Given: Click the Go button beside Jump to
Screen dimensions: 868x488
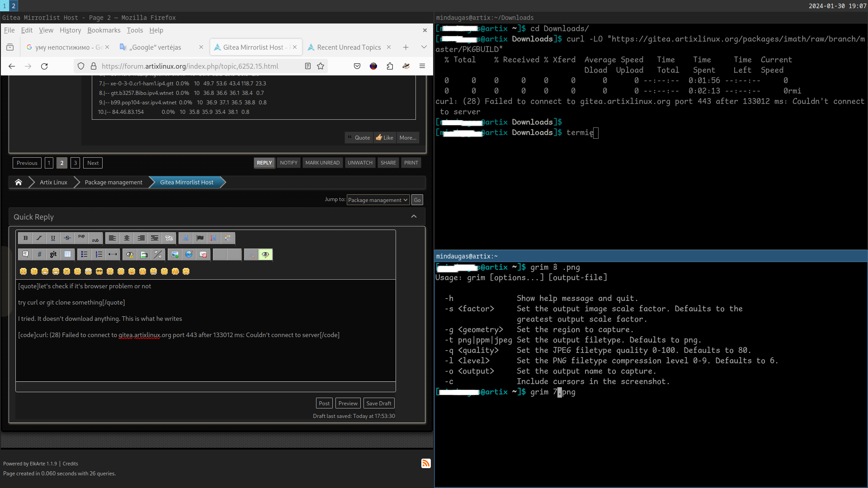Looking at the screenshot, I should (x=417, y=200).
